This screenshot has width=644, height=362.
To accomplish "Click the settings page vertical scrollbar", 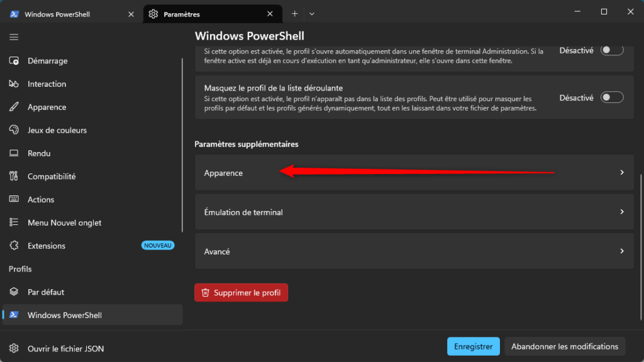I will pyautogui.click(x=641, y=246).
